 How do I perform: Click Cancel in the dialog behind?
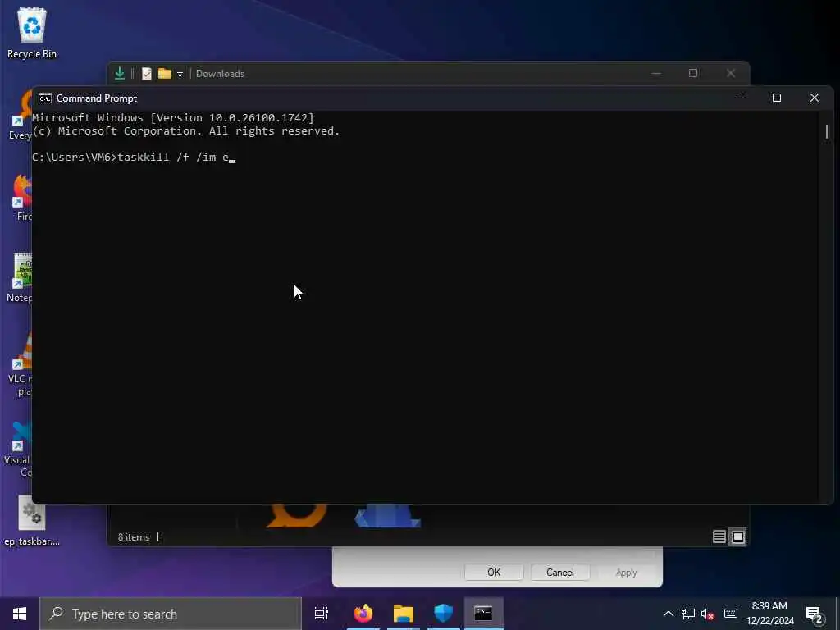tap(559, 572)
